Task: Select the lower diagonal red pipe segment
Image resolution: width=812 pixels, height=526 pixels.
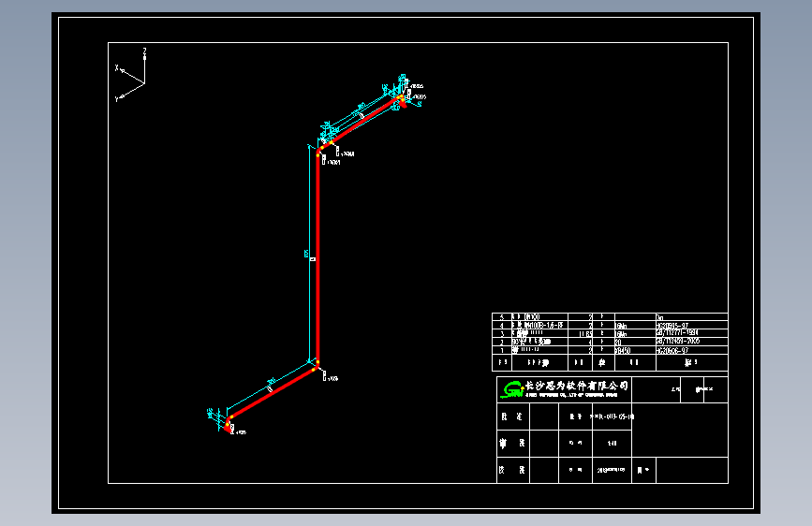Action: [x=273, y=392]
